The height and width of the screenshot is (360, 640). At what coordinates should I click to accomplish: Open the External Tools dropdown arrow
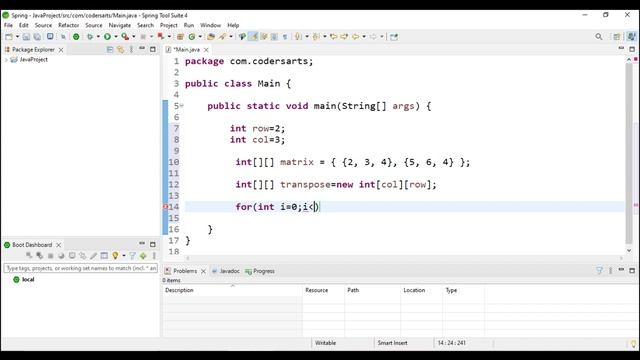[133, 37]
